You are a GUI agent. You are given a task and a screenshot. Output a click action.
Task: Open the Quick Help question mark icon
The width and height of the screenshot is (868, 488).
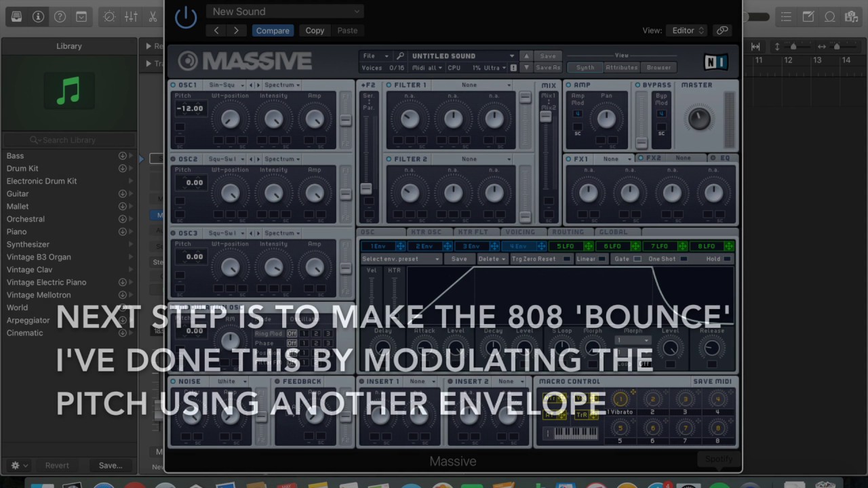[60, 17]
